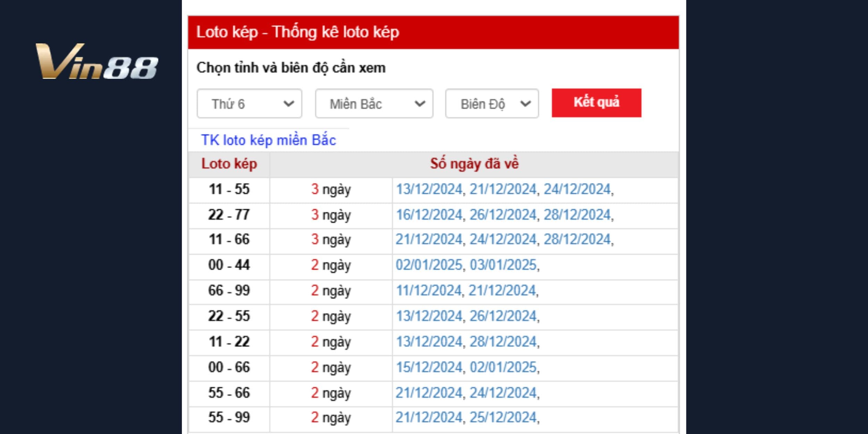868x434 pixels.
Task: Open date 13/12/2024 in row 22 - 55
Action: click(429, 316)
